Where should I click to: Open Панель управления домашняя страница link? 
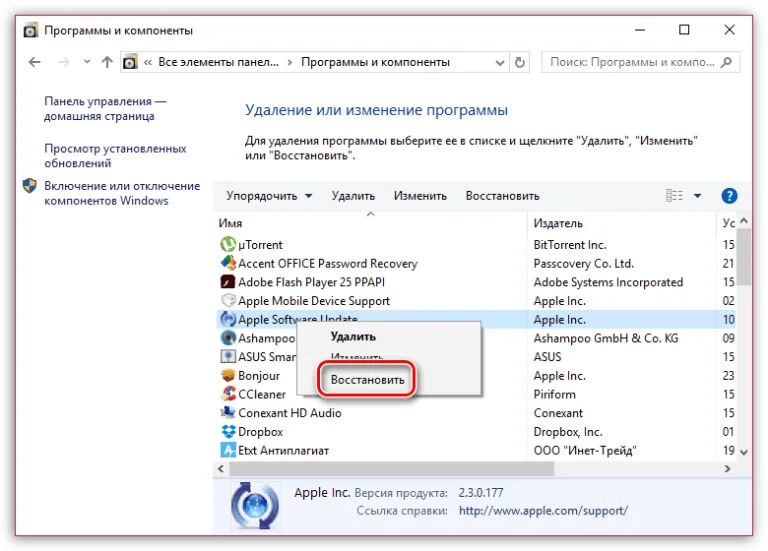[x=105, y=108]
